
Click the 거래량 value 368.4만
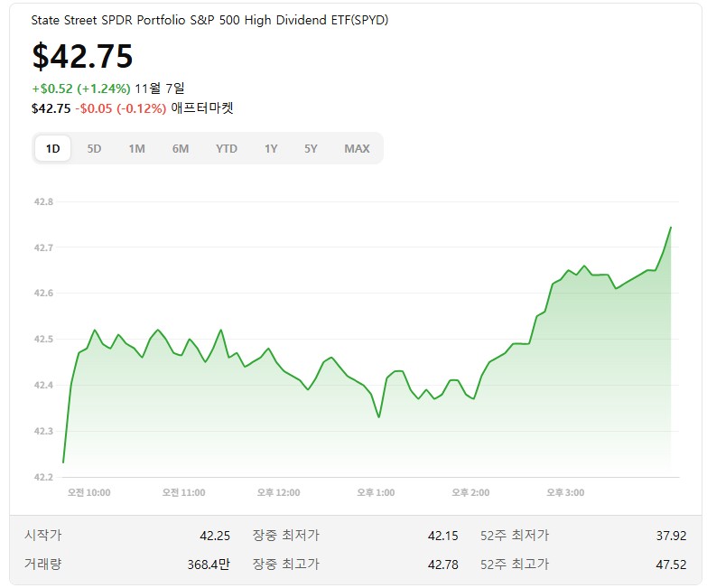coord(209,565)
